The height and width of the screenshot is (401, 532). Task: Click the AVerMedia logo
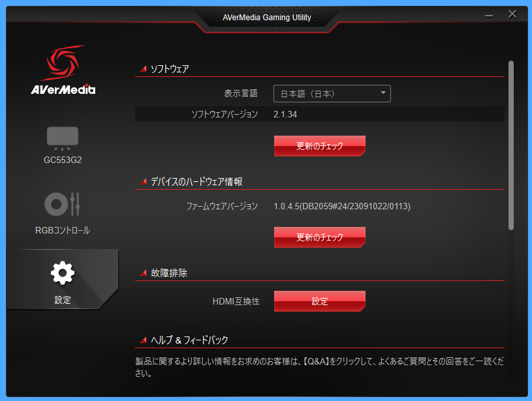(63, 70)
